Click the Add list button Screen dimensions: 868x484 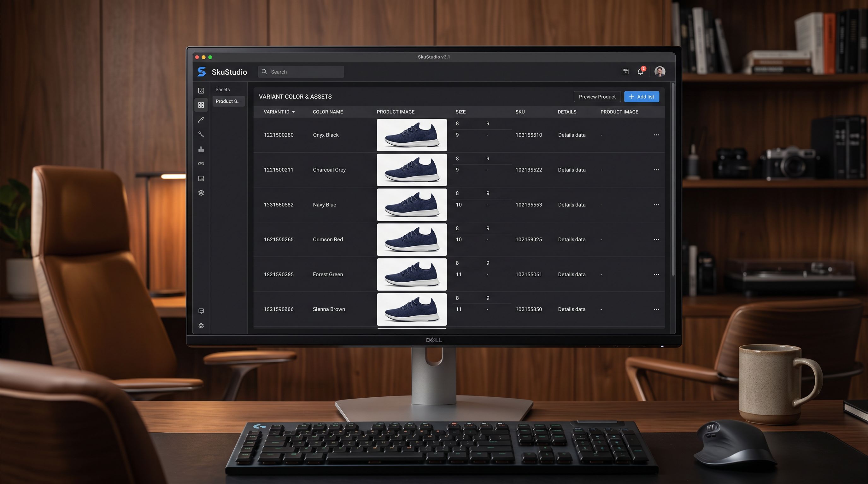coord(642,97)
